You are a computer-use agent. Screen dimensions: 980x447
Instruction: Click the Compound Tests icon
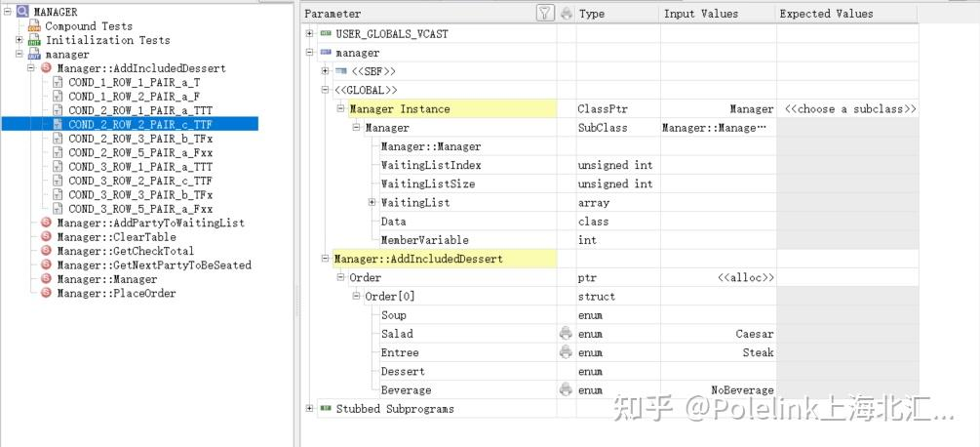click(34, 26)
